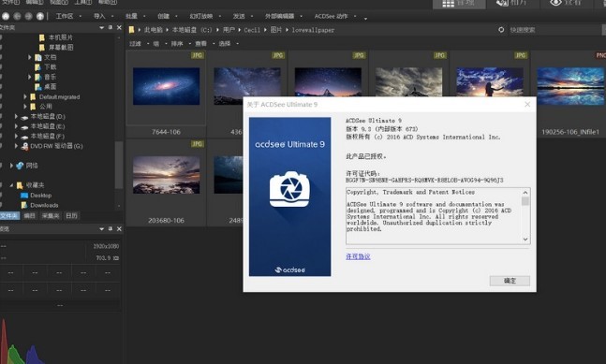Open the ACDSee 动作 dropdown menu

click(x=335, y=16)
